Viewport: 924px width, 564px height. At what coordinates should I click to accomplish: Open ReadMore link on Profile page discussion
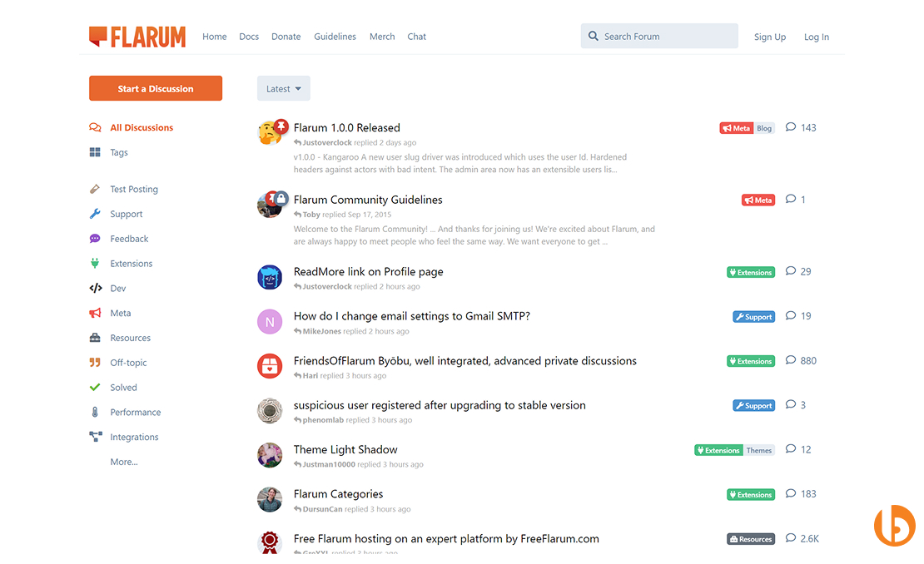(368, 271)
